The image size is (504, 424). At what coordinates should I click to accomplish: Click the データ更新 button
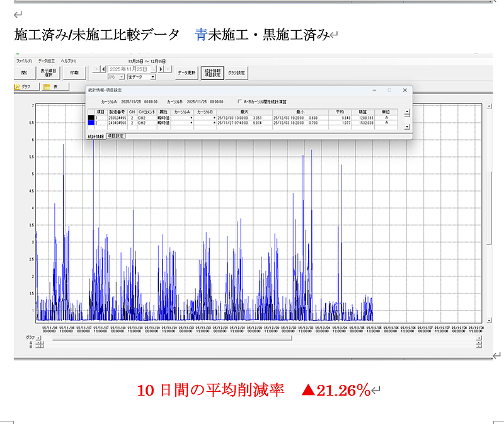(x=187, y=72)
